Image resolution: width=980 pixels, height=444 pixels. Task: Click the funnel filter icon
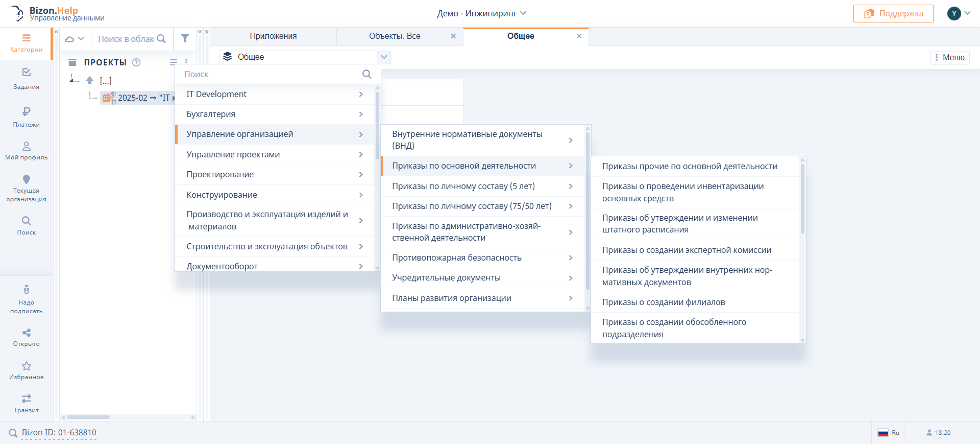click(x=185, y=39)
